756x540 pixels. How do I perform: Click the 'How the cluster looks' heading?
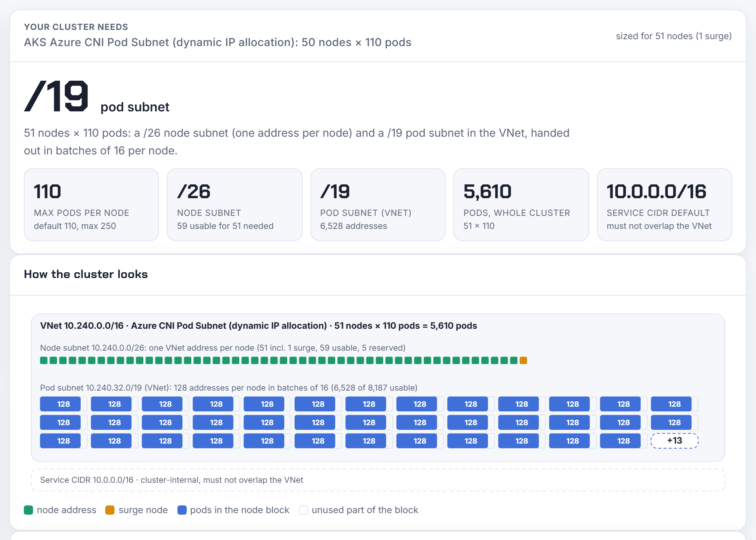[x=86, y=274]
